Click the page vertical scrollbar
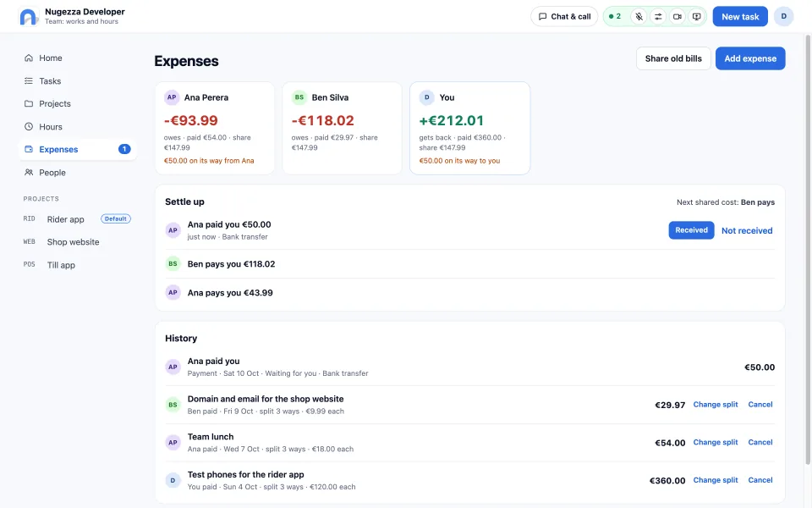The width and height of the screenshot is (812, 508). coord(808,249)
